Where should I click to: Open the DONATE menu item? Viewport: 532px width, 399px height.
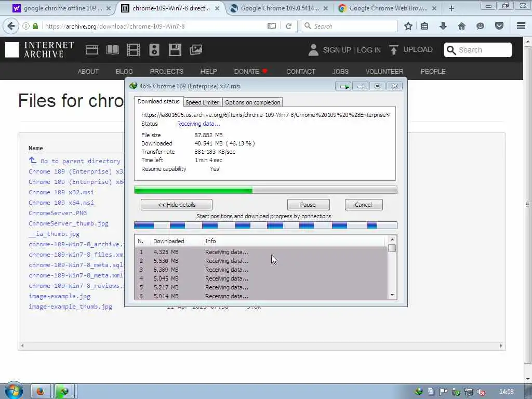251,72
